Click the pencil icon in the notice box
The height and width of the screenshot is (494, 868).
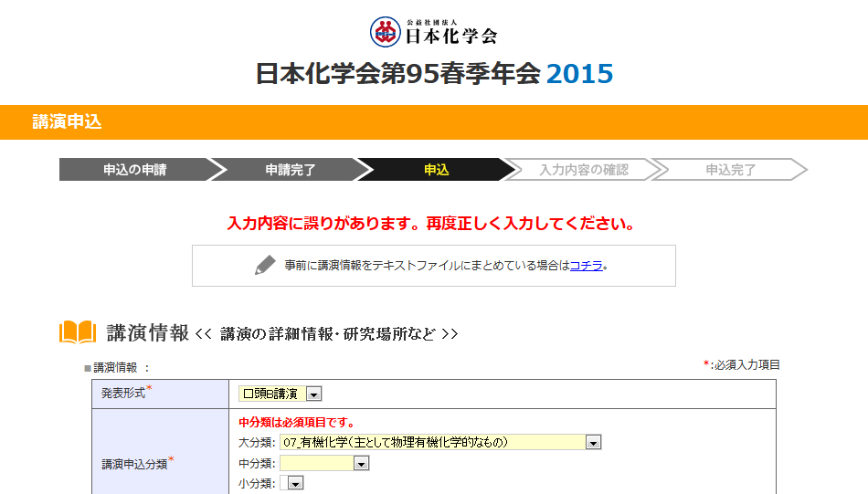[265, 266]
